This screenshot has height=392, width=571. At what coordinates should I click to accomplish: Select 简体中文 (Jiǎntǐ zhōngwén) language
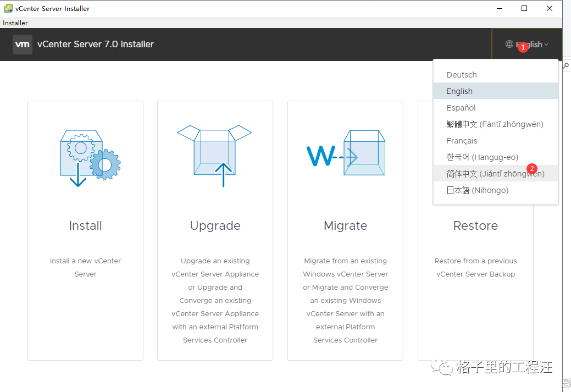click(496, 173)
